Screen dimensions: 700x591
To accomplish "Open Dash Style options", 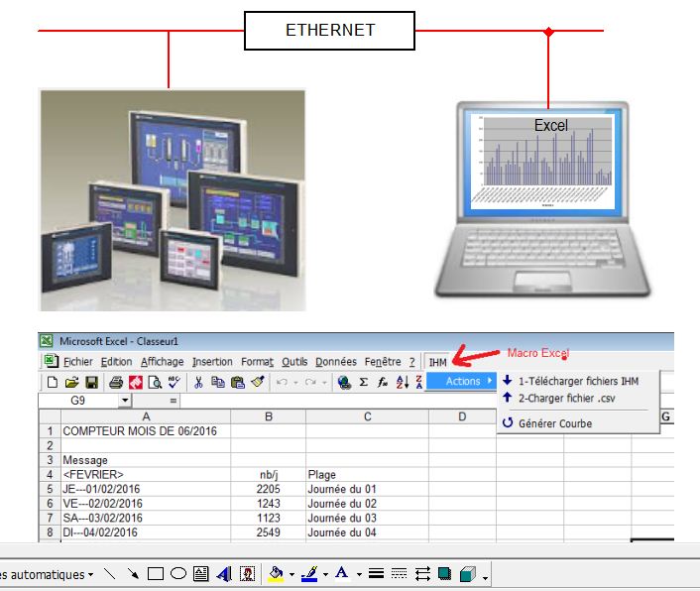I will pyautogui.click(x=400, y=573).
